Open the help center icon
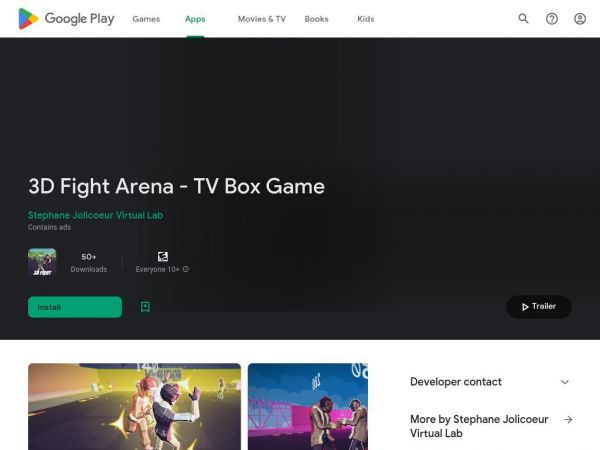The image size is (600, 450). (551, 18)
